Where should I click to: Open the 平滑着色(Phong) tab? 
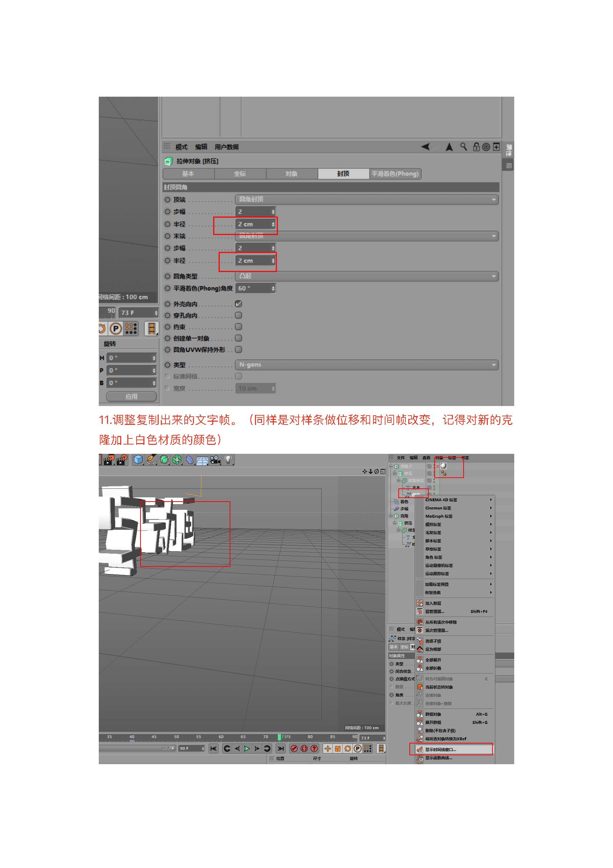(395, 173)
